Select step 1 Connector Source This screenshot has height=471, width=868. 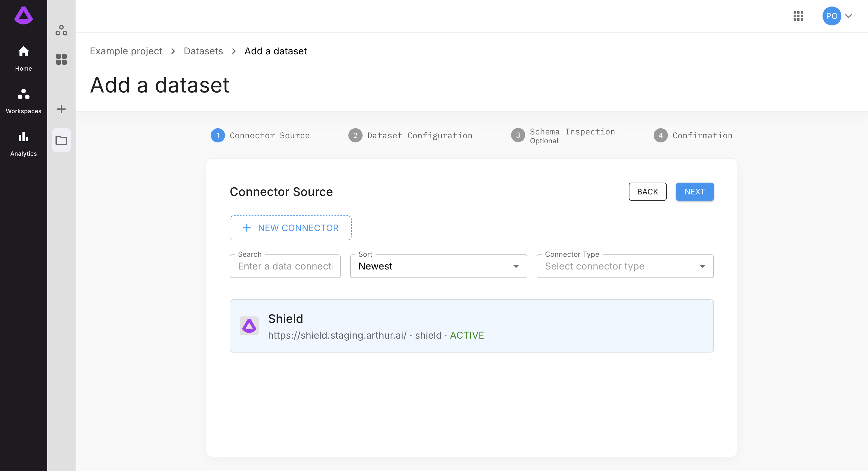point(260,136)
